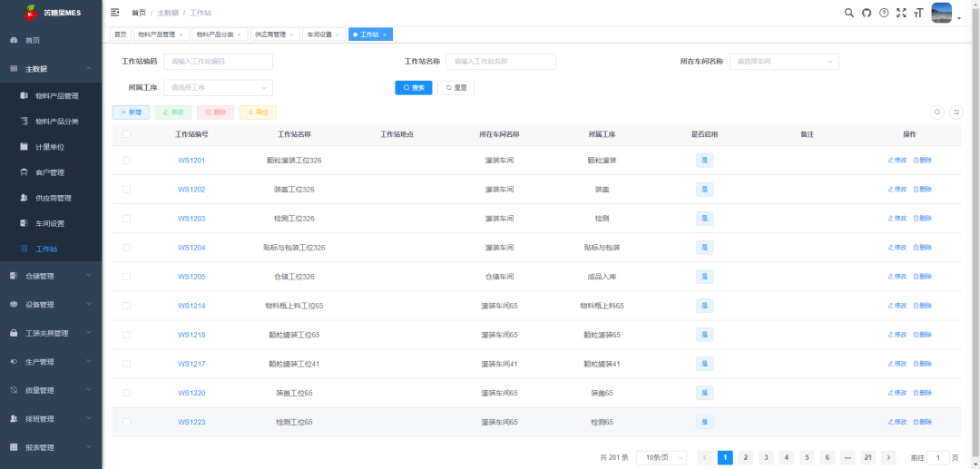The width and height of the screenshot is (980, 469).
Task: Open the 所在车间名称 dropdown
Action: [x=784, y=62]
